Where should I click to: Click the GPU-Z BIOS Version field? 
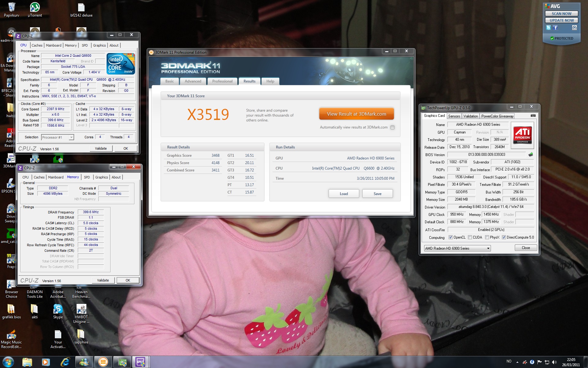click(x=487, y=155)
